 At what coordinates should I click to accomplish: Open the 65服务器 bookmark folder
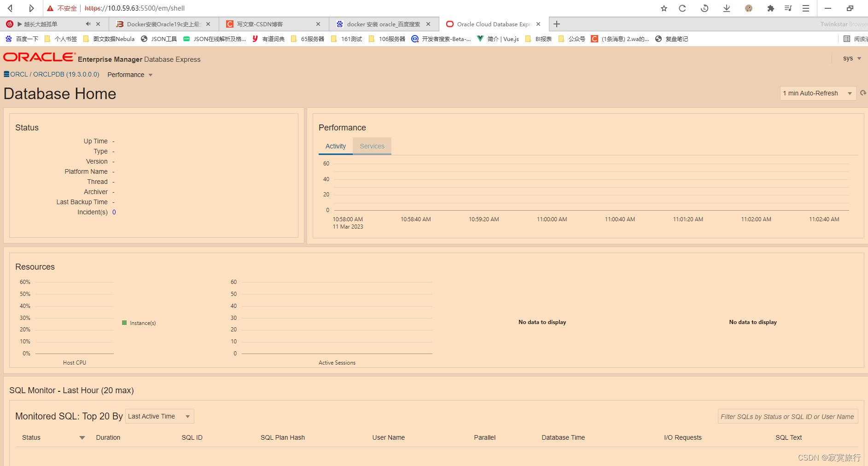308,39
